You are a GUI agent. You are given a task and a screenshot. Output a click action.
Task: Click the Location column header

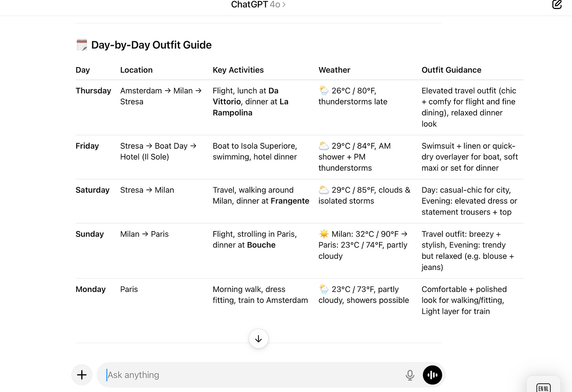click(x=136, y=70)
